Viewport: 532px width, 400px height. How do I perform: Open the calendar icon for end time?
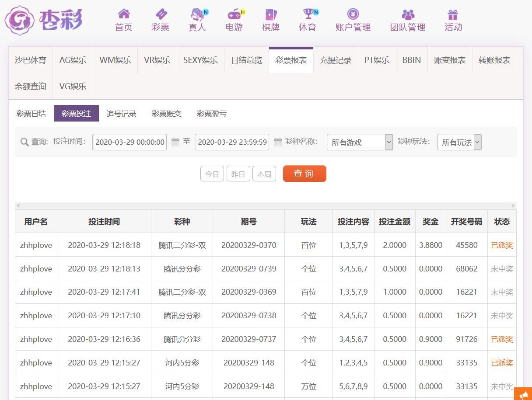click(278, 142)
